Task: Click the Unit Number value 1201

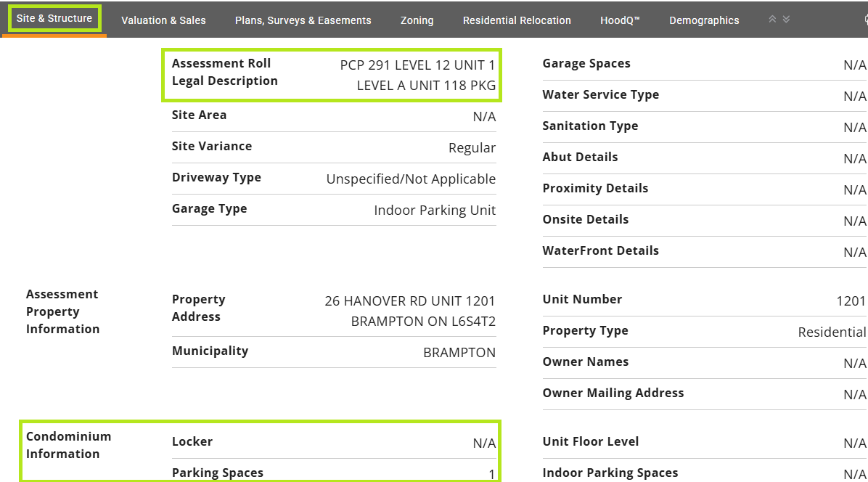Action: tap(851, 301)
